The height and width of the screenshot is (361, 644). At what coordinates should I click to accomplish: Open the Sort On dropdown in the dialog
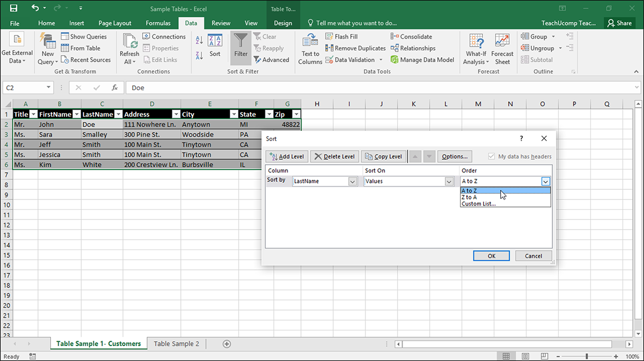tap(450, 181)
